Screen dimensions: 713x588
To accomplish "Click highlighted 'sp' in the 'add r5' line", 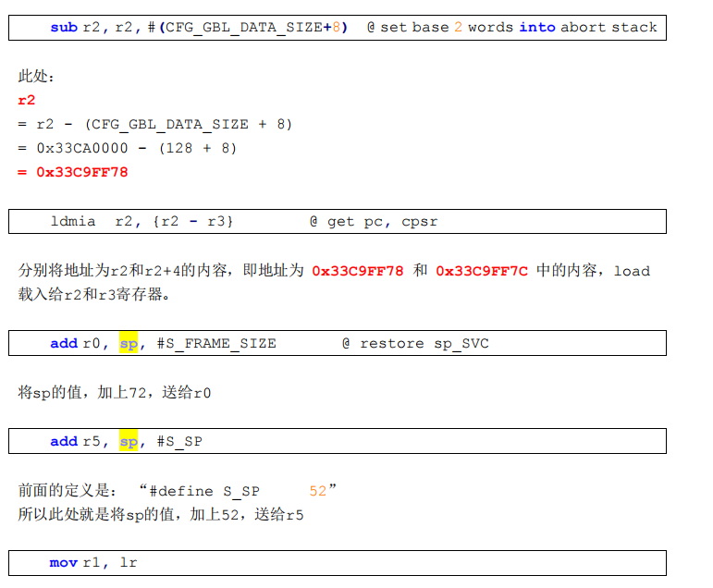I will click(129, 441).
